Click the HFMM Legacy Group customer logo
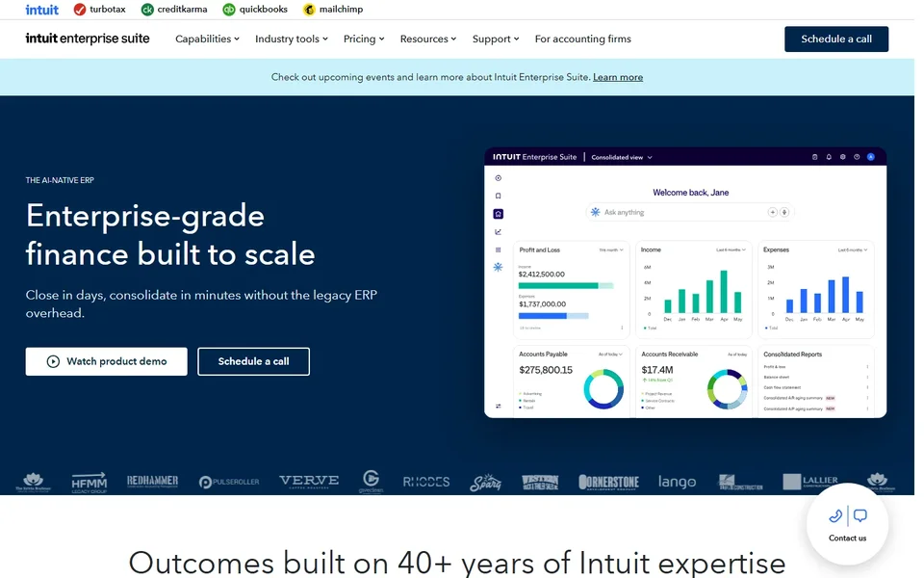This screenshot has width=924, height=578. pyautogui.click(x=89, y=483)
